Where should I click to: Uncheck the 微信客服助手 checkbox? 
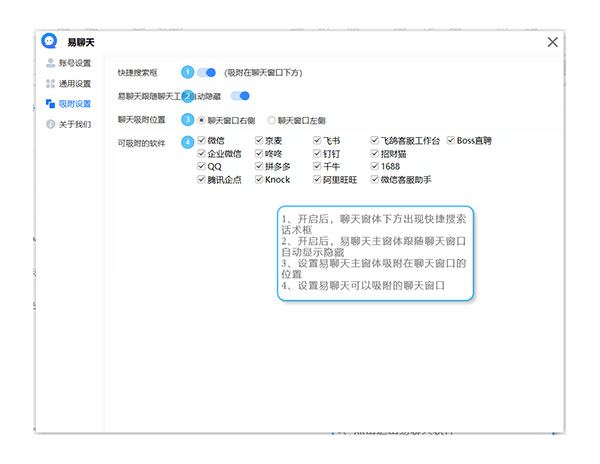(375, 179)
